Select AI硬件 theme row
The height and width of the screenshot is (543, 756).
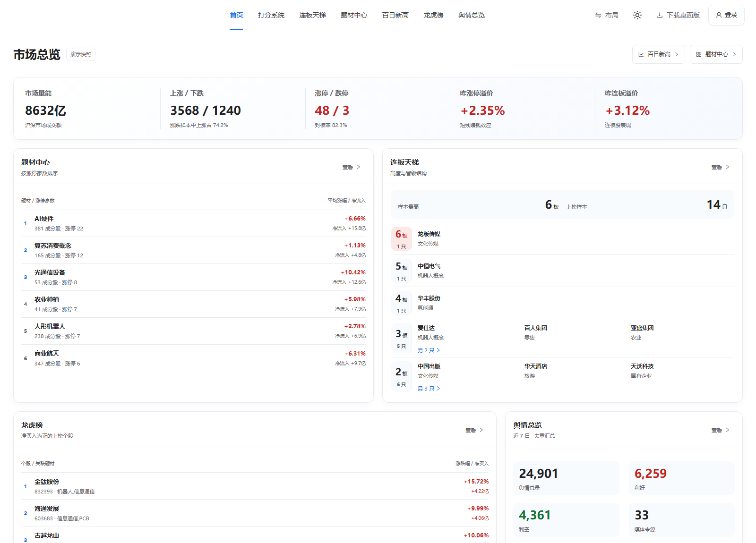coord(193,223)
